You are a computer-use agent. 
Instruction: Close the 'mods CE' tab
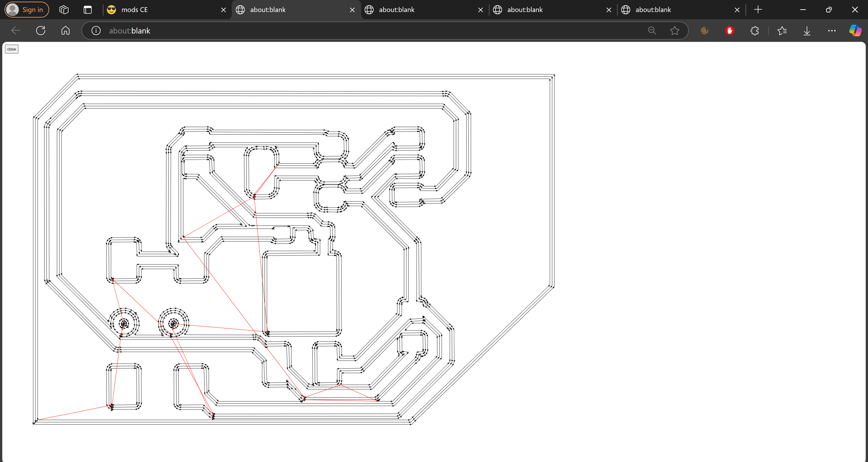[223, 10]
